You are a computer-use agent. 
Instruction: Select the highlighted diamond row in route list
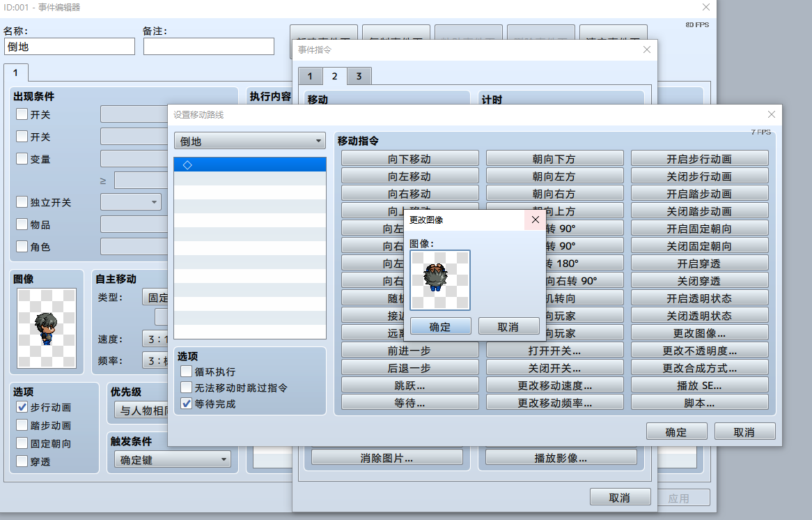(x=250, y=165)
